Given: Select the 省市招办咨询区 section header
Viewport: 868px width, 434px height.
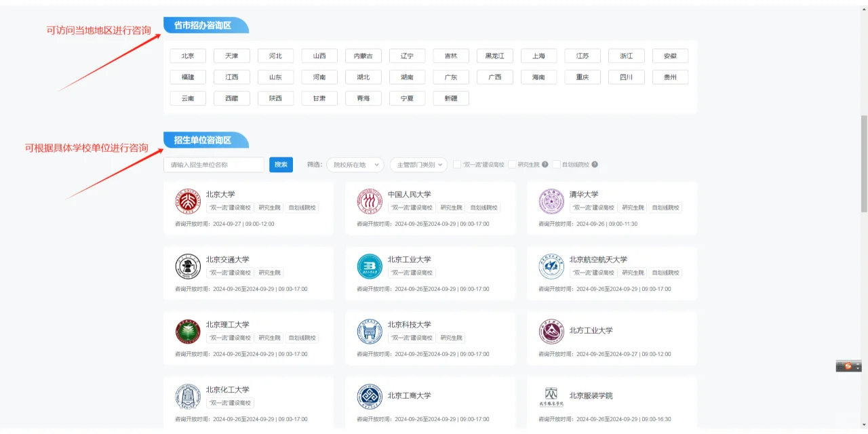Looking at the screenshot, I should pos(203,24).
